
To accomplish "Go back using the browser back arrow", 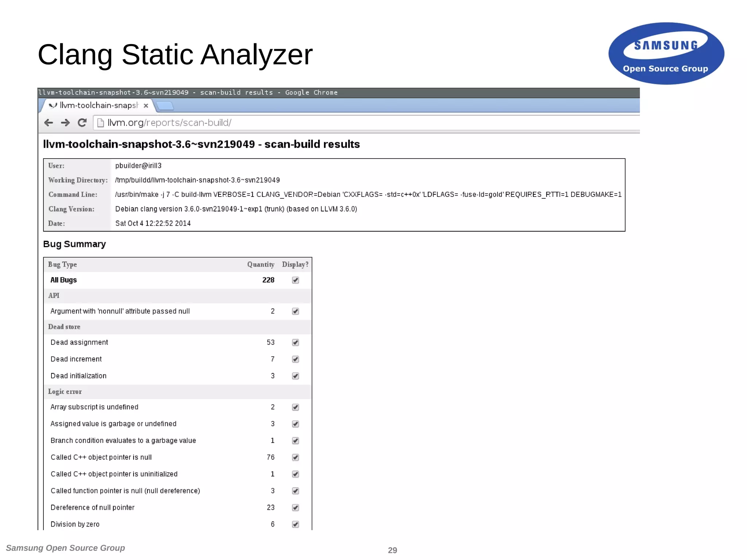I will [49, 123].
